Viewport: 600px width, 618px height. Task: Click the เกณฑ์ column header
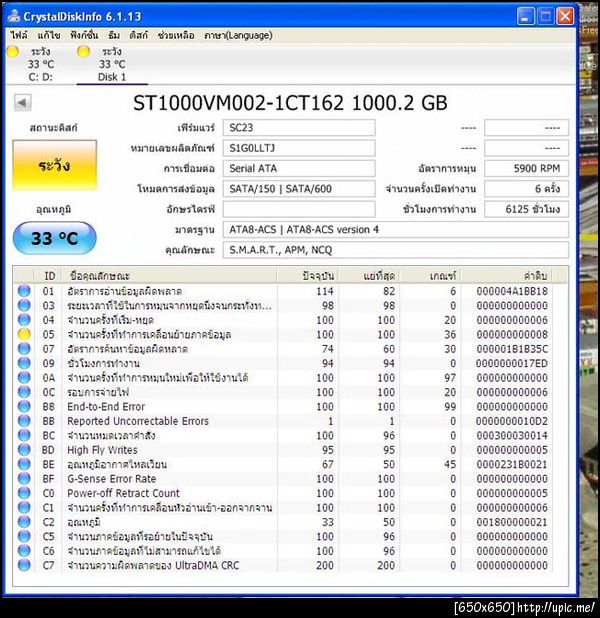[430, 275]
